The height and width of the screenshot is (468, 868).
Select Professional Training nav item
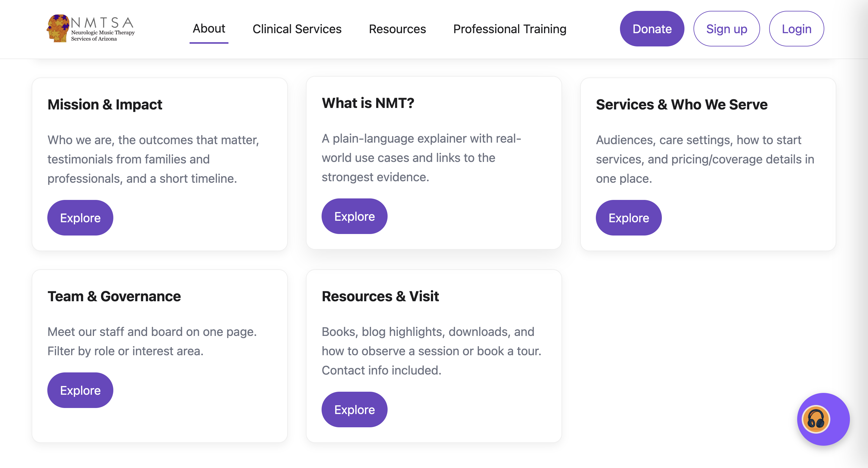click(509, 29)
